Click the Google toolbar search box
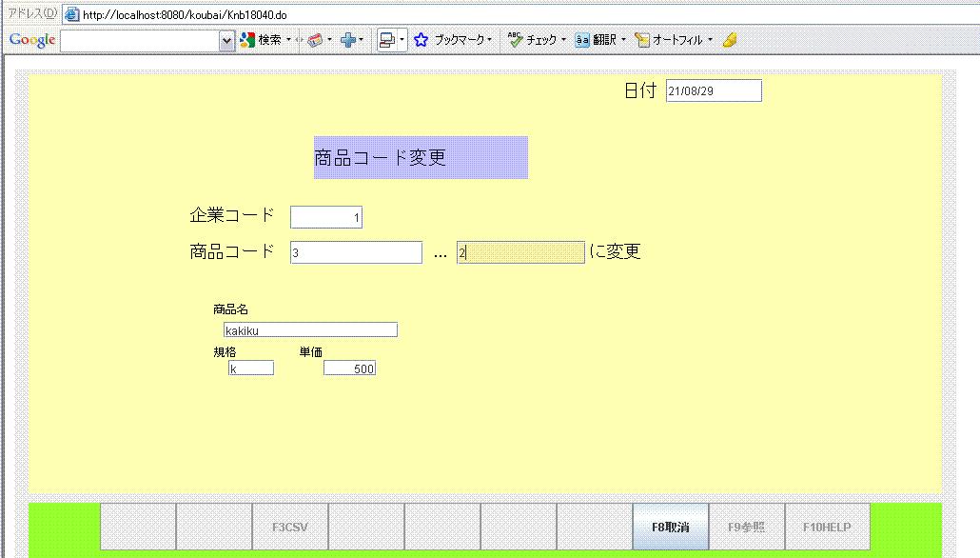 (140, 41)
